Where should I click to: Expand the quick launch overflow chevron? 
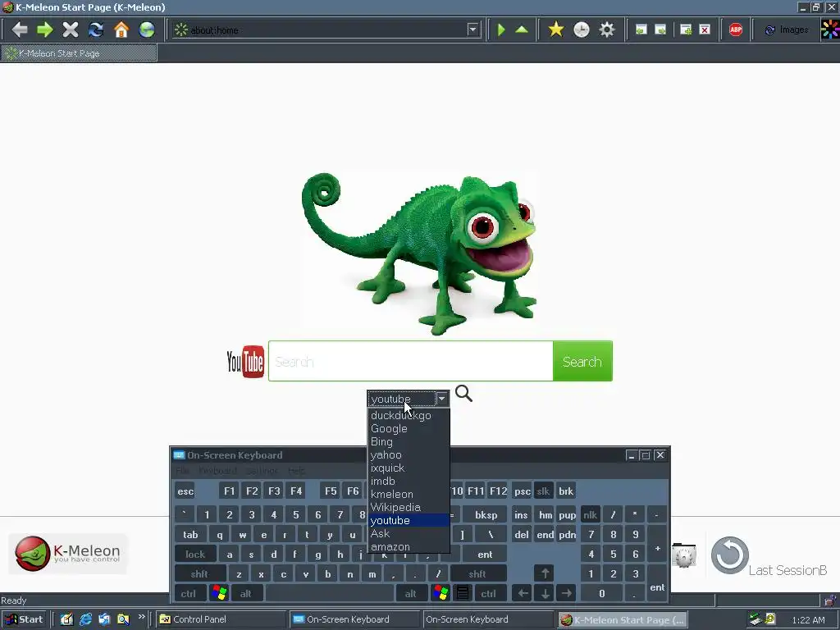[x=141, y=617]
